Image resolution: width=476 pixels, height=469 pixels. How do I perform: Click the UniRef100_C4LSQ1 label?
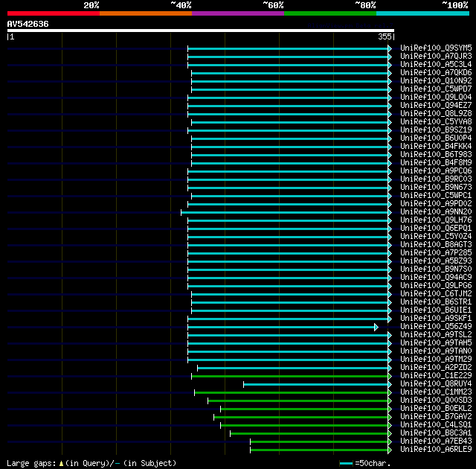coord(436,425)
